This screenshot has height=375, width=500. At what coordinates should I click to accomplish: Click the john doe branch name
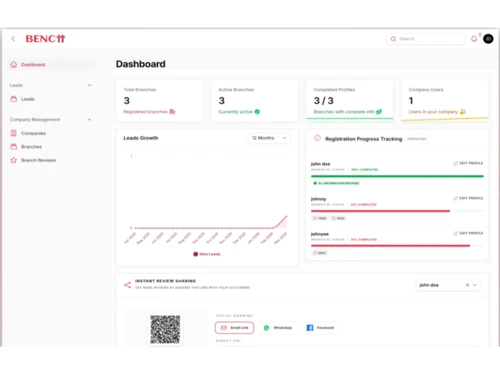pyautogui.click(x=320, y=164)
